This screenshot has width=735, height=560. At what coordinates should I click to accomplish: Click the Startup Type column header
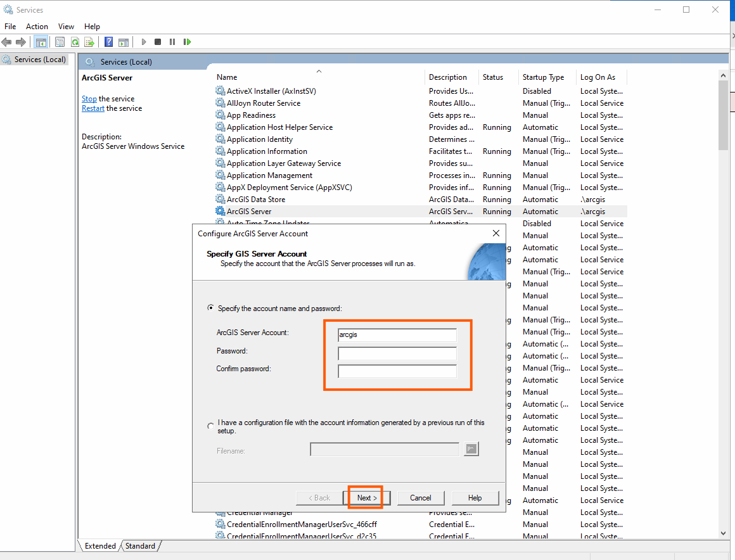pyautogui.click(x=543, y=77)
